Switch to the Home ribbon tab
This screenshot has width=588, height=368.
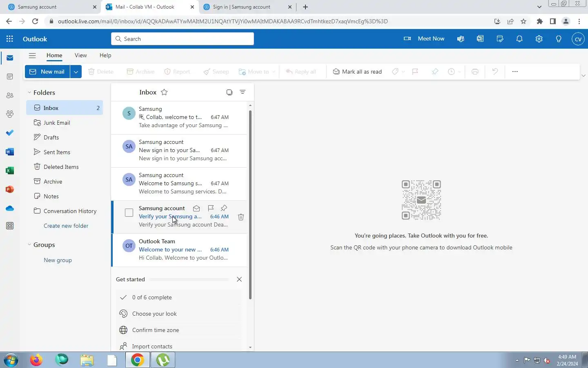click(x=54, y=55)
